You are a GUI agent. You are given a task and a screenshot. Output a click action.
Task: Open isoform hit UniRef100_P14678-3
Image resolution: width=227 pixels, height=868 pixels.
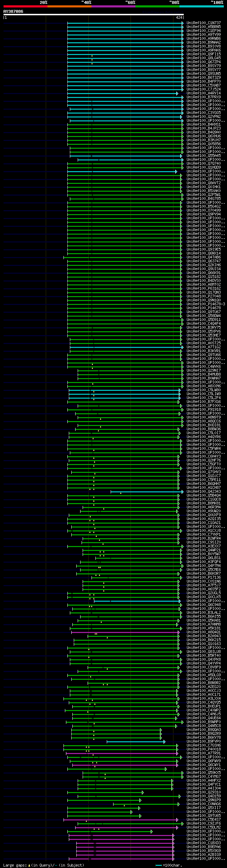click(206, 304)
